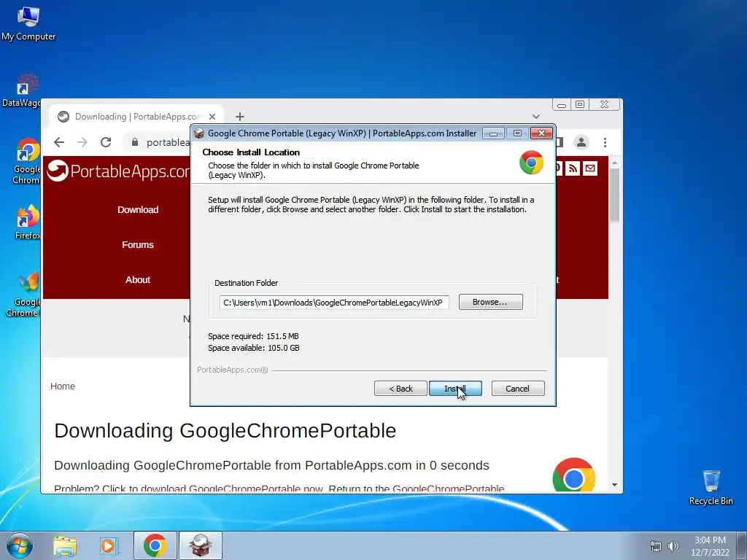This screenshot has height=560, width=747.
Task: Reload the PortableApps page
Action: click(106, 142)
